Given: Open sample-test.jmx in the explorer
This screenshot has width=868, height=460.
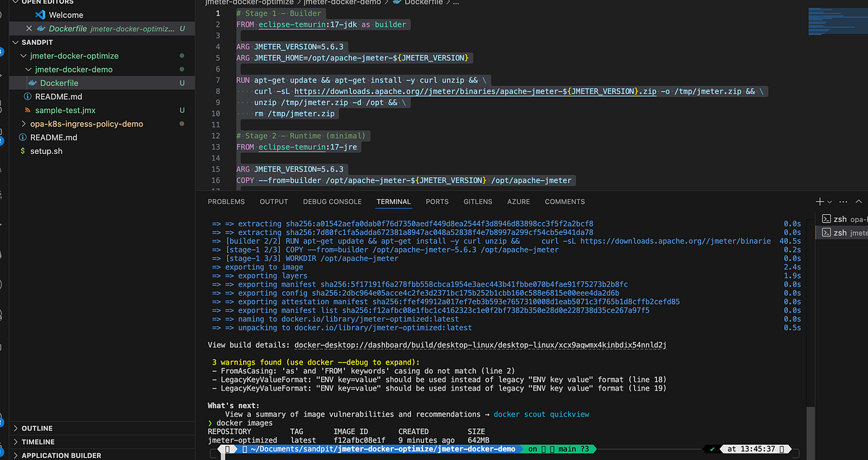Looking at the screenshot, I should (x=66, y=111).
